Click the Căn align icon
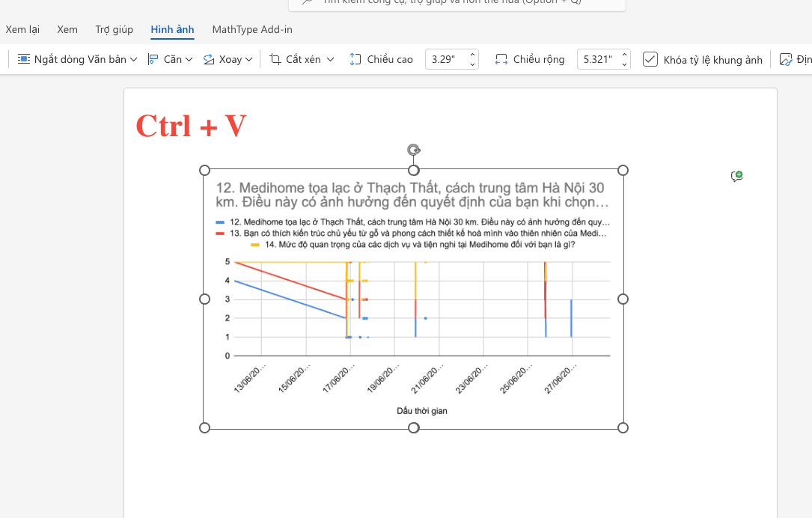The image size is (812, 518). (153, 59)
